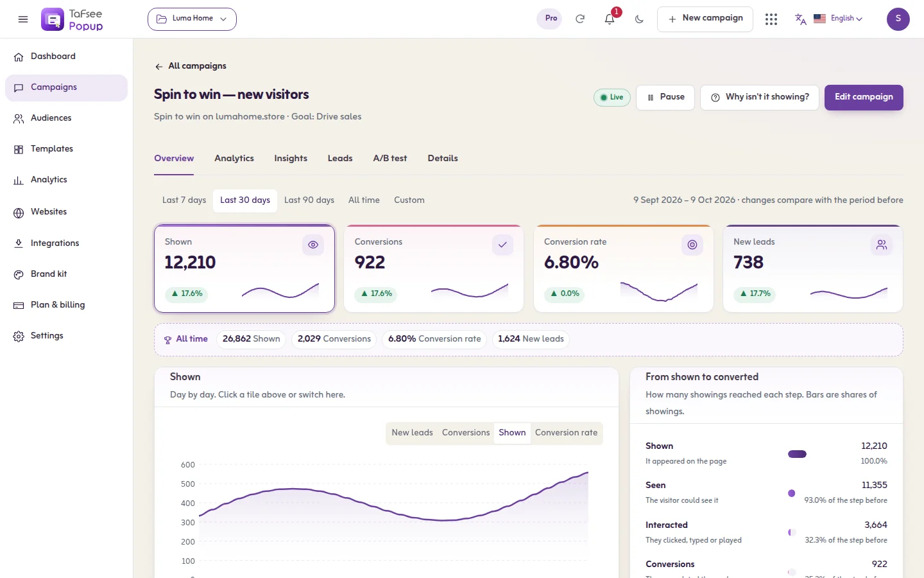Switch chart to Conversion rate
The image size is (924, 578).
[x=566, y=433]
